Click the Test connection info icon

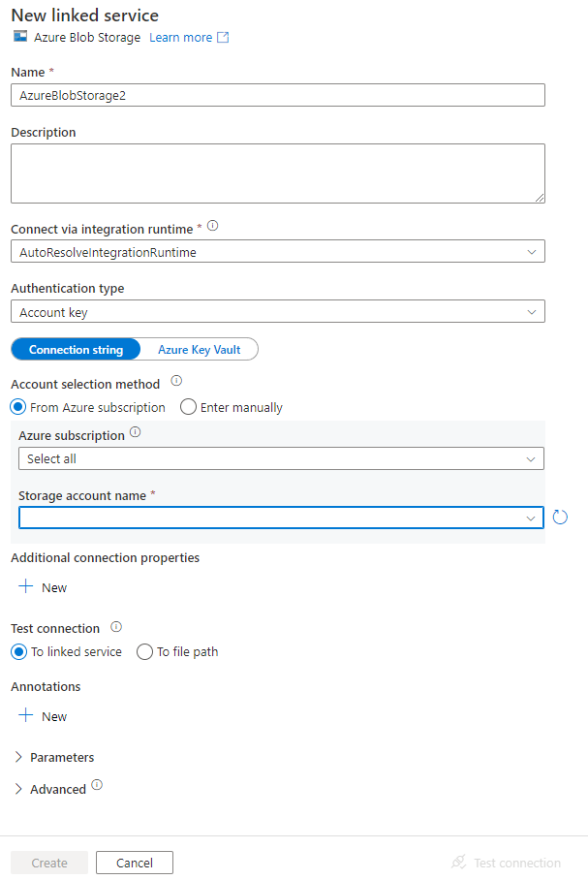pyautogui.click(x=115, y=626)
